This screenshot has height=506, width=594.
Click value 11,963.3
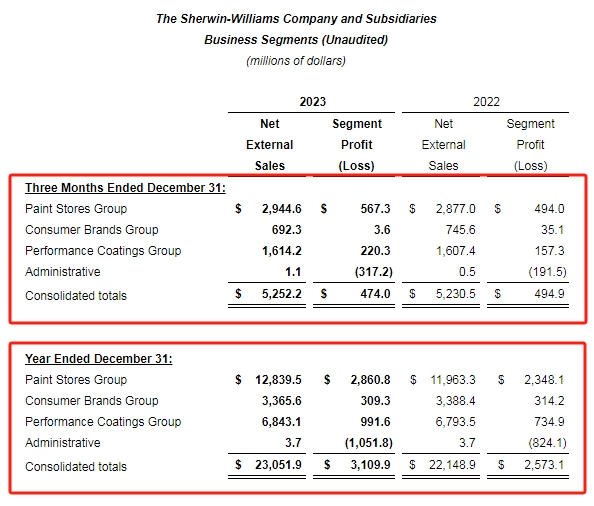(x=453, y=380)
